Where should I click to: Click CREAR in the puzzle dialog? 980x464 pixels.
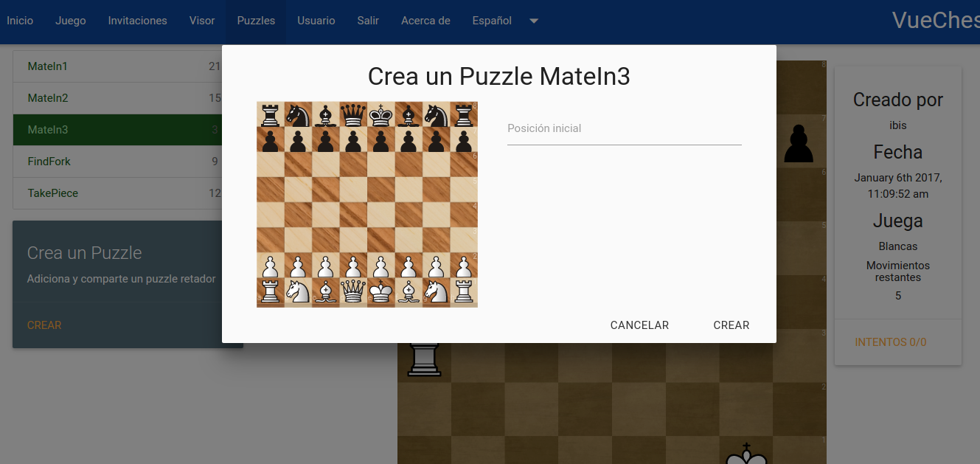tap(731, 325)
